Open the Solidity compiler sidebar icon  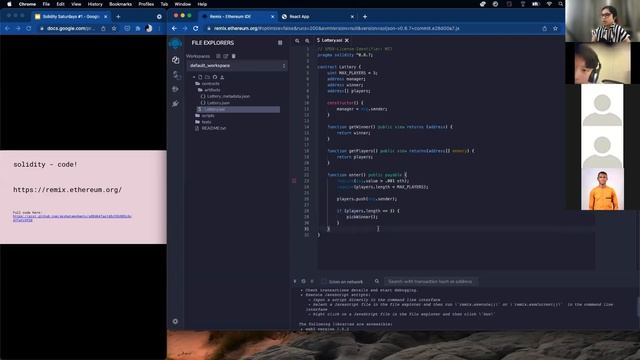point(176,75)
